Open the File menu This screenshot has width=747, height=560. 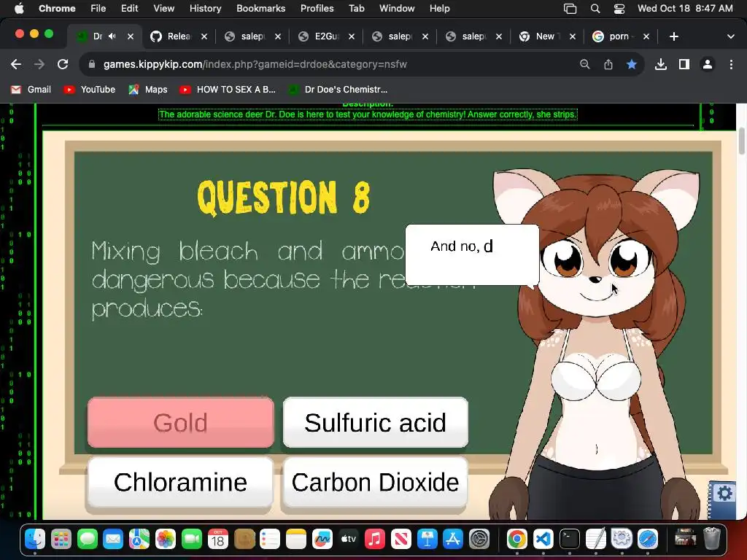coord(98,9)
